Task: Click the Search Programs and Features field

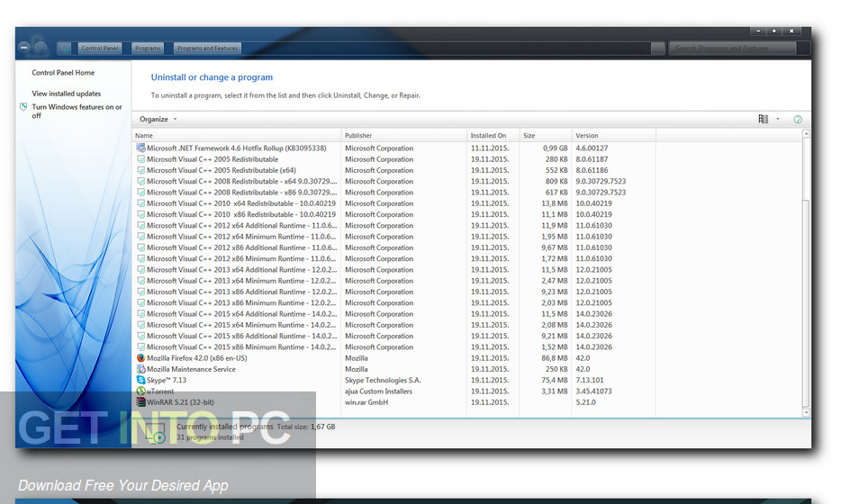Action: [733, 49]
